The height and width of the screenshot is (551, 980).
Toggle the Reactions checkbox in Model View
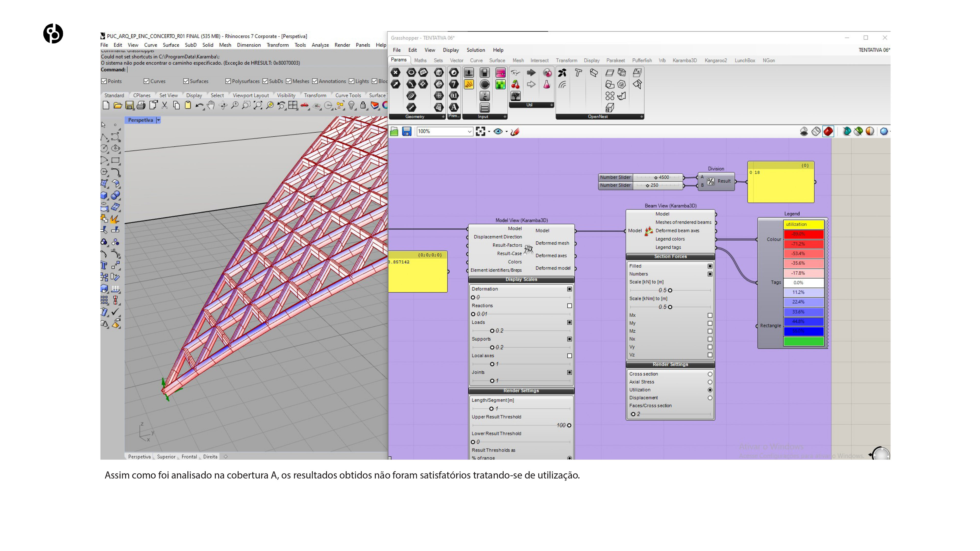tap(569, 306)
